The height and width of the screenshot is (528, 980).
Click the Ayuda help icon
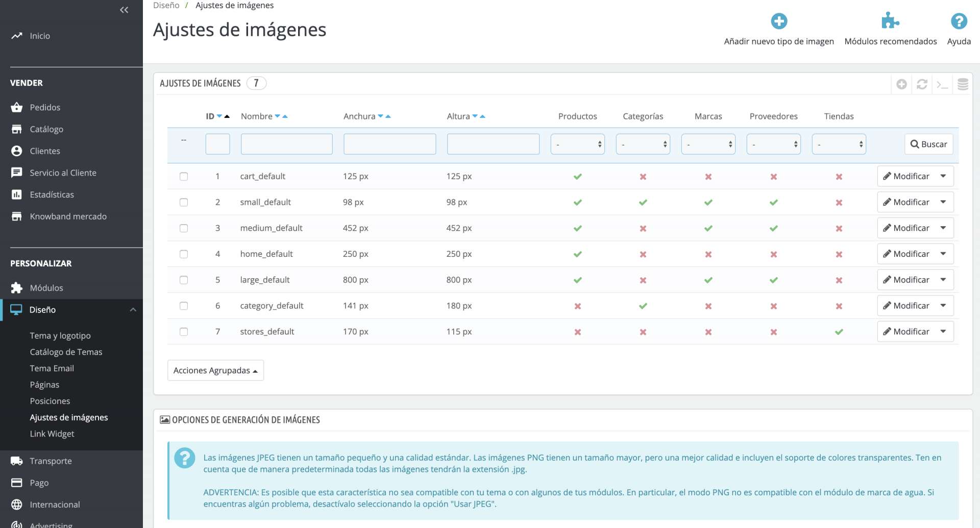pyautogui.click(x=959, y=21)
